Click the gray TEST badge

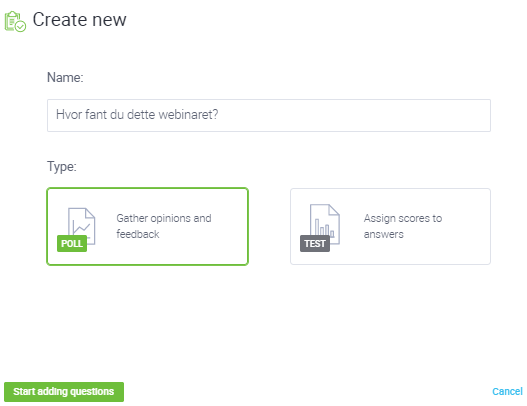tap(315, 243)
